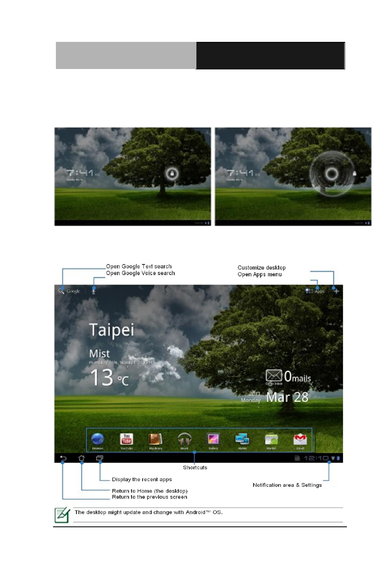Tap the plus icon to customize desktop
The image size is (392, 588).
coord(336,291)
